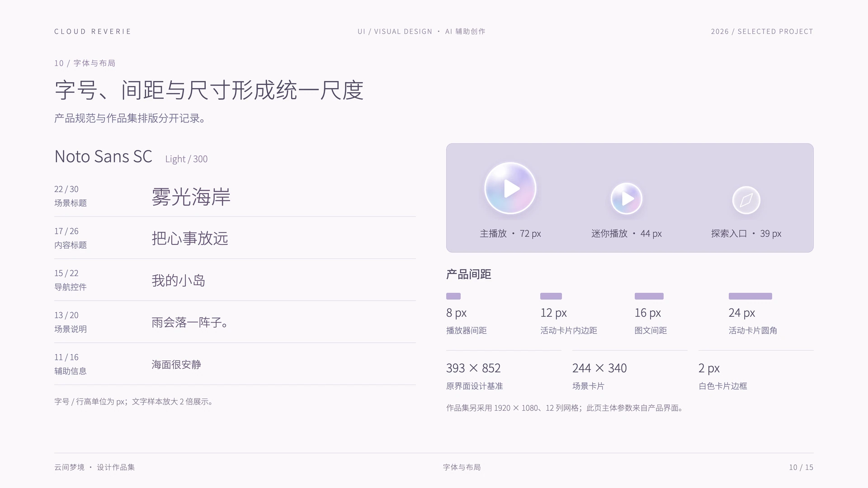Click the 'CLOUD REVERIE' header text
The image size is (868, 488).
click(93, 32)
